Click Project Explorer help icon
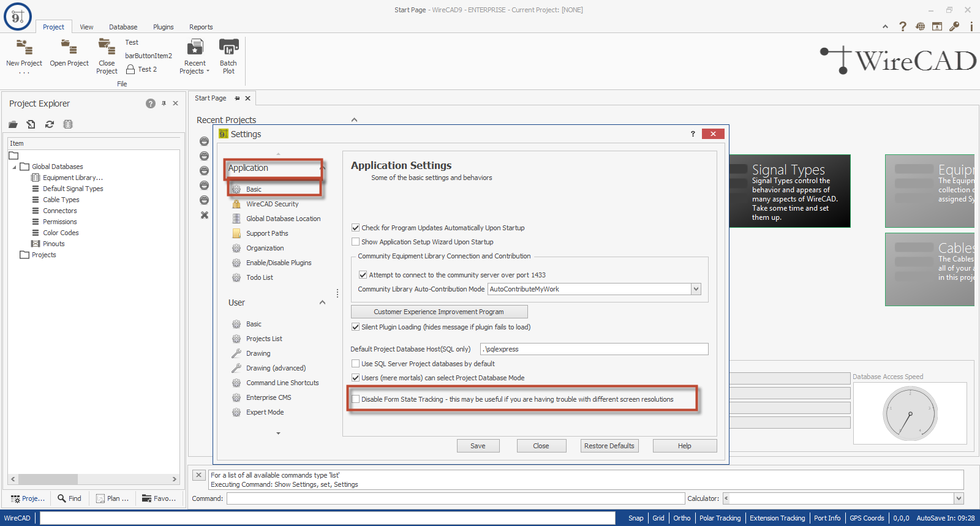 151,103
